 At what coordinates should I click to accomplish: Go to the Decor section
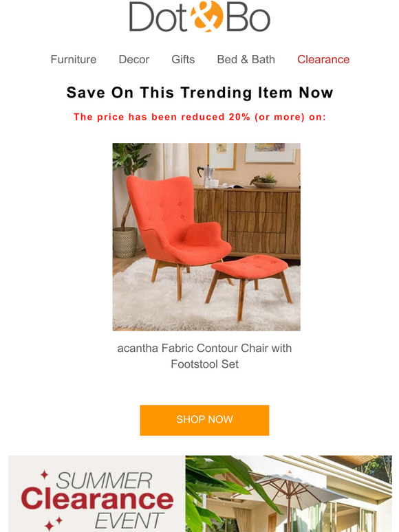[x=133, y=59]
